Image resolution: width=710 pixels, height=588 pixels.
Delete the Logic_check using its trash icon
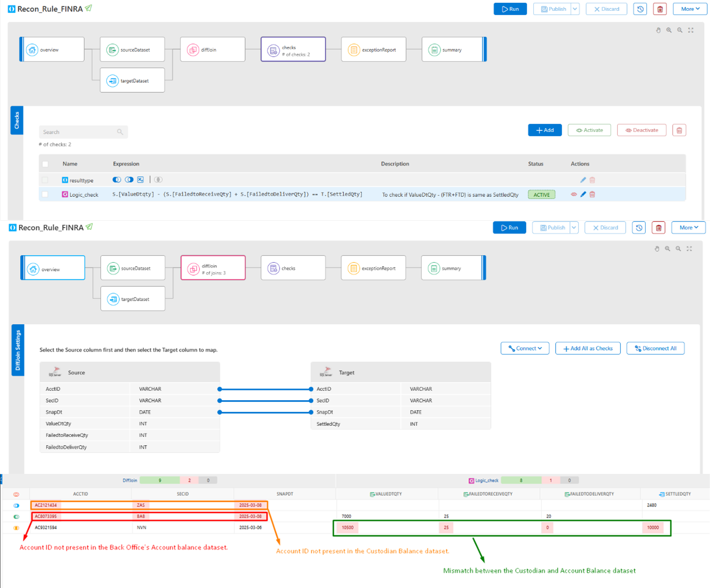[592, 194]
